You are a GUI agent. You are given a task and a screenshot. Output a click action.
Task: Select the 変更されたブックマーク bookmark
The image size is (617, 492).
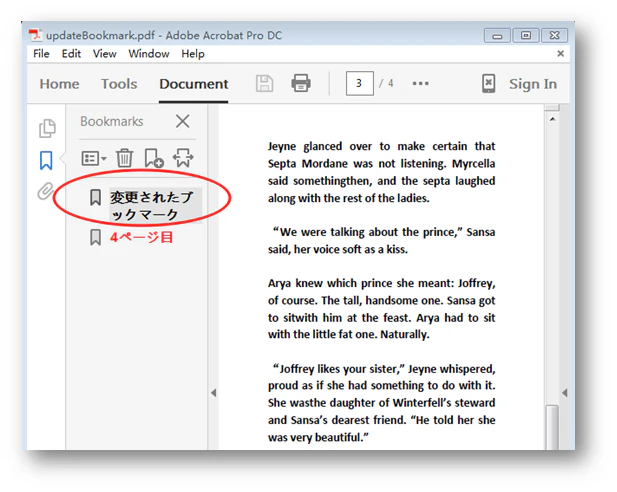155,205
